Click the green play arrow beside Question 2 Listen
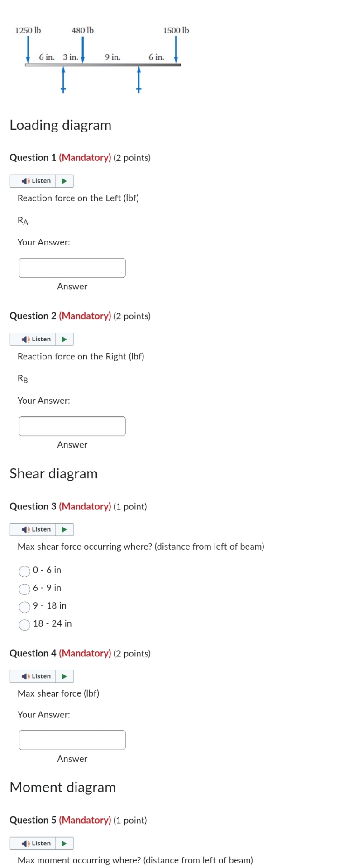The width and height of the screenshot is (339, 868). coord(65,339)
